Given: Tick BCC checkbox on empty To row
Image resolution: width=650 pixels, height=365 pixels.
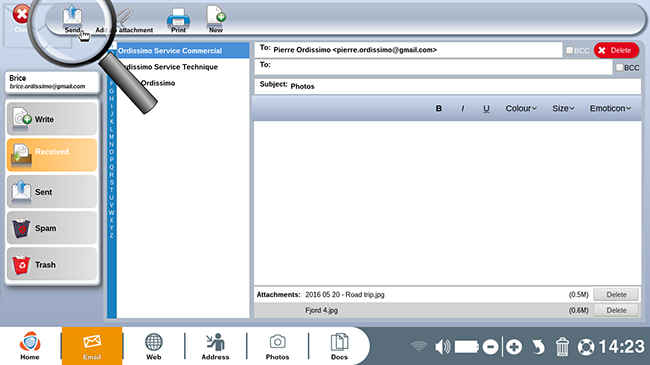Looking at the screenshot, I should click(619, 67).
